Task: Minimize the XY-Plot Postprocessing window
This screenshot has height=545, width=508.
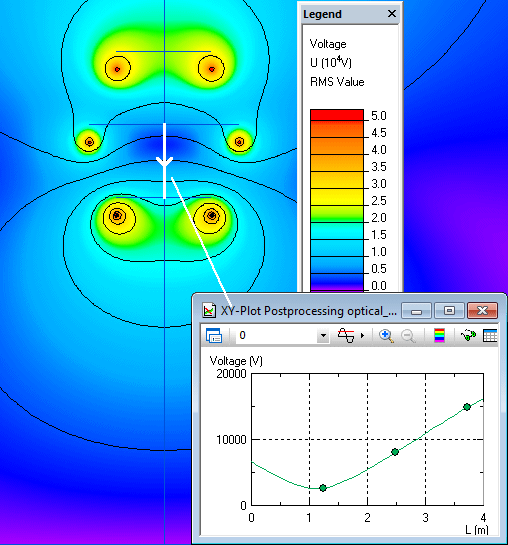Action: click(416, 310)
